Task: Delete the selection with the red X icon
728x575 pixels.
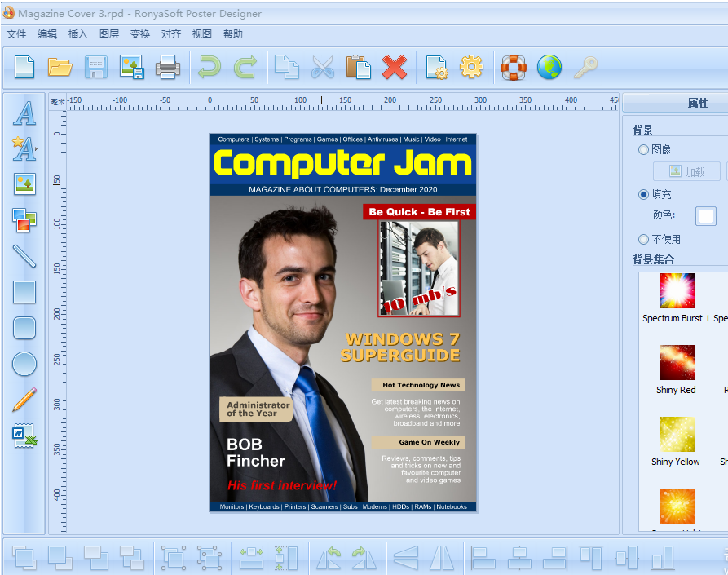Action: point(395,68)
